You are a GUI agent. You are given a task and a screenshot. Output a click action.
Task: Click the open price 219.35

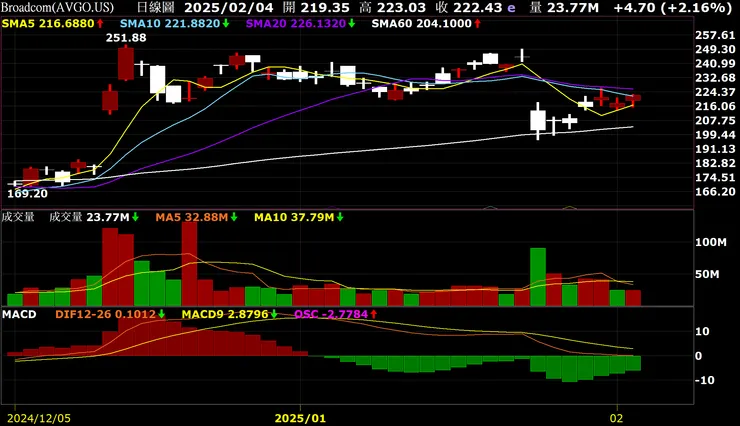coord(323,8)
